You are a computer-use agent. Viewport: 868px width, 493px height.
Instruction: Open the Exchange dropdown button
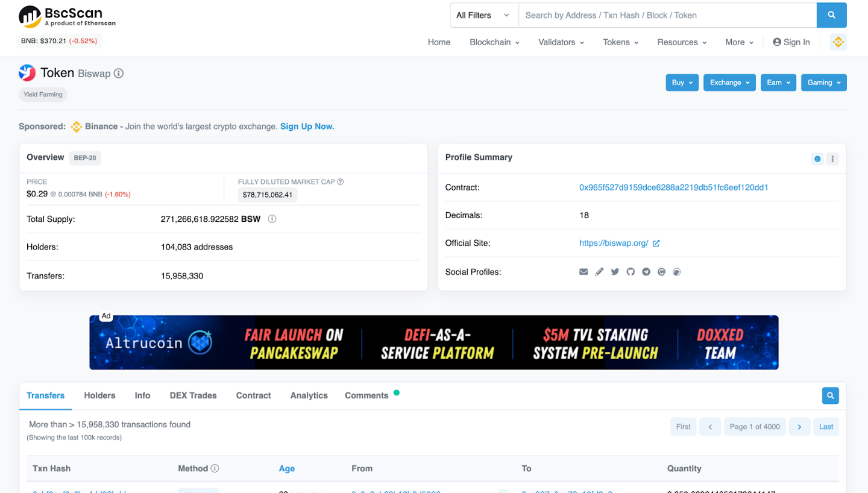[729, 83]
